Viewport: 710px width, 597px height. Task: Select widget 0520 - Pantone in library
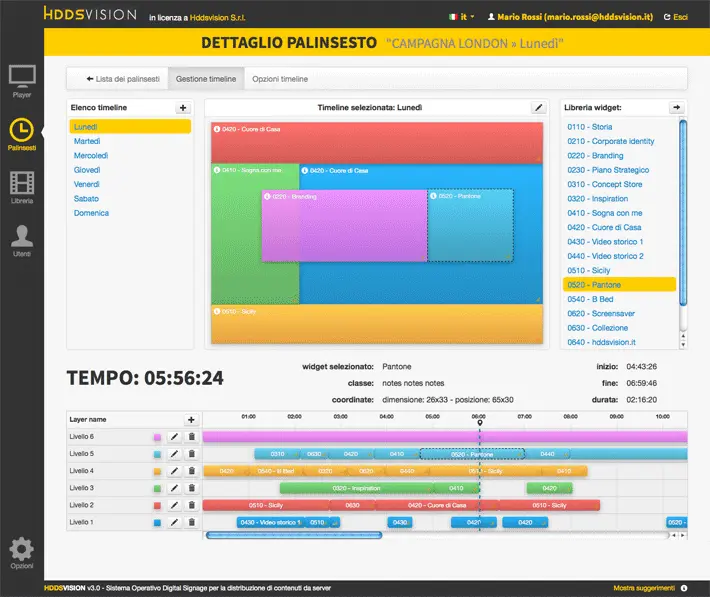click(619, 284)
